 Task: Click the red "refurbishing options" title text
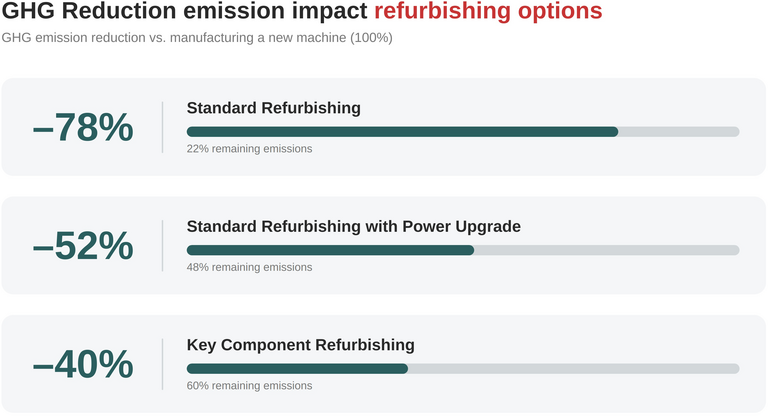point(488,12)
